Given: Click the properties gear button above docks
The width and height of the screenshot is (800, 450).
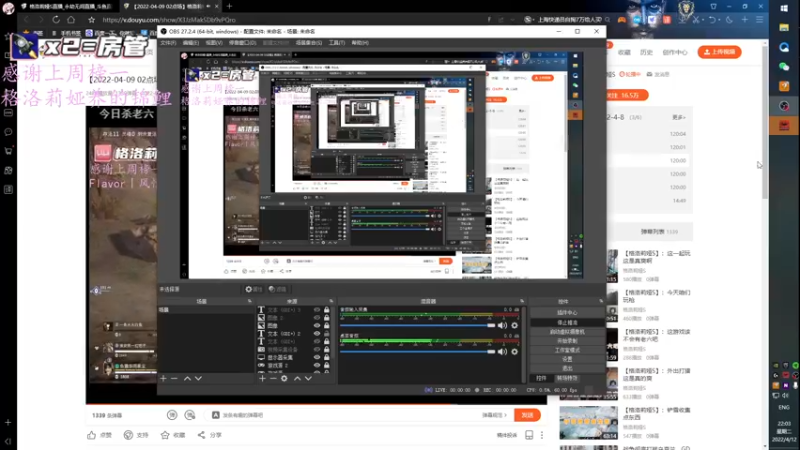Looking at the screenshot, I should (x=254, y=289).
